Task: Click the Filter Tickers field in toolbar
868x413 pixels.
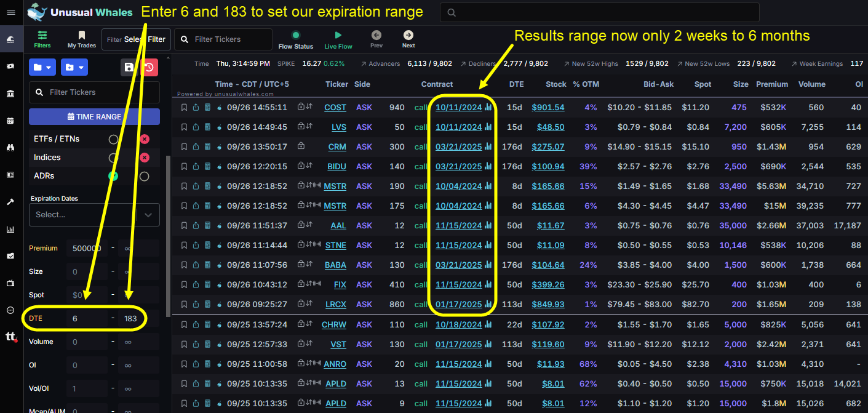Action: click(x=223, y=39)
